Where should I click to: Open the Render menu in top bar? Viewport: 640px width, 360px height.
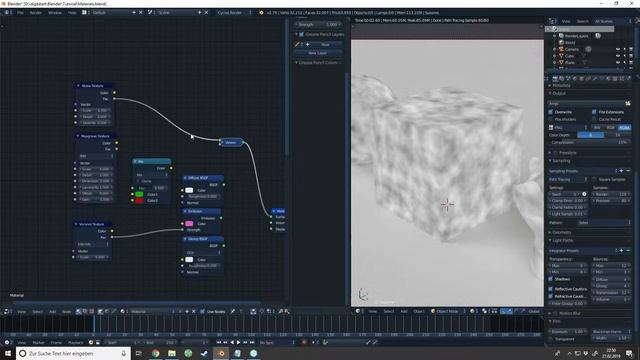click(36, 13)
